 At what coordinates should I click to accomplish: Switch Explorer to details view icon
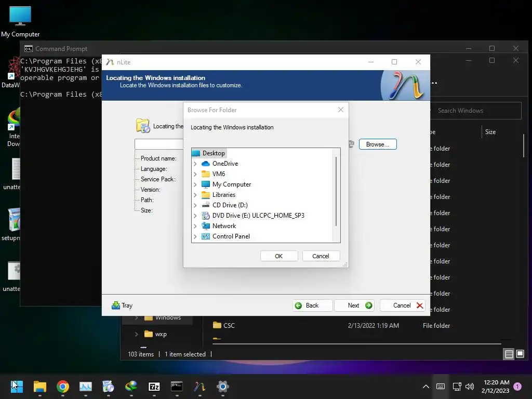click(509, 354)
